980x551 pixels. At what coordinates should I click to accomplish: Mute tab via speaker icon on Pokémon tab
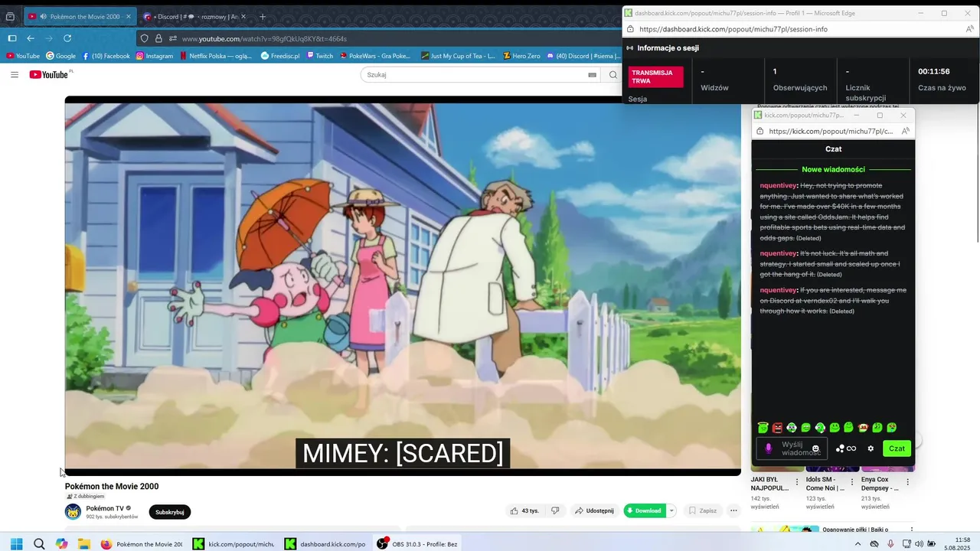pyautogui.click(x=43, y=16)
